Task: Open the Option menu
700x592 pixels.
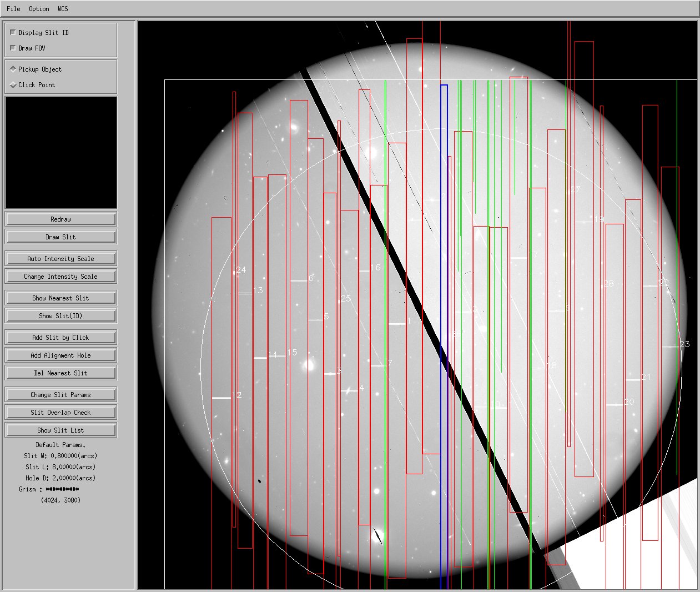Action: point(39,9)
